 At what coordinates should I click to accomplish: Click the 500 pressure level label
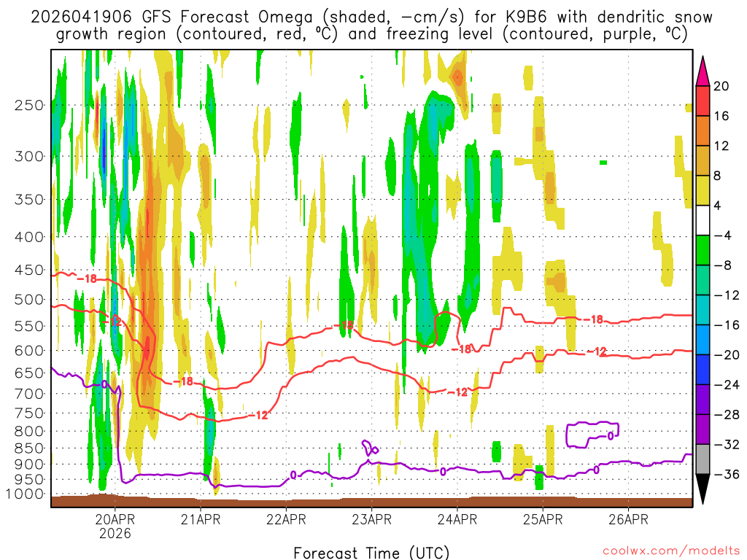(29, 300)
